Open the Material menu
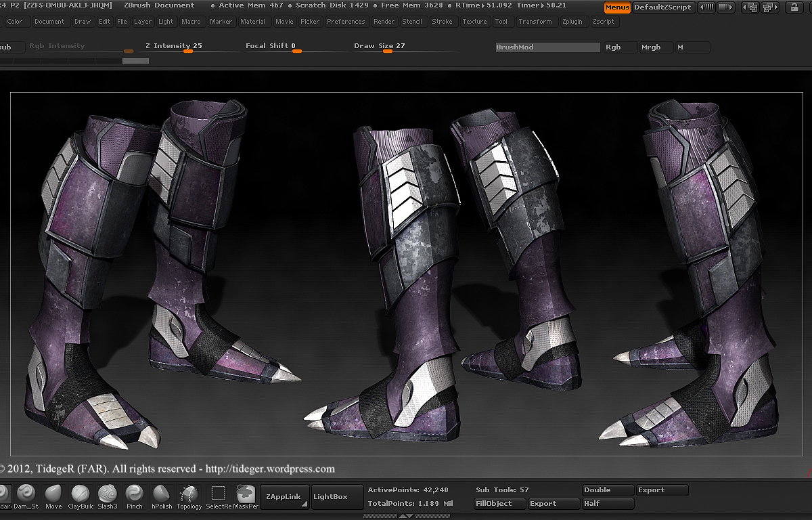The height and width of the screenshot is (520, 812). [x=253, y=22]
